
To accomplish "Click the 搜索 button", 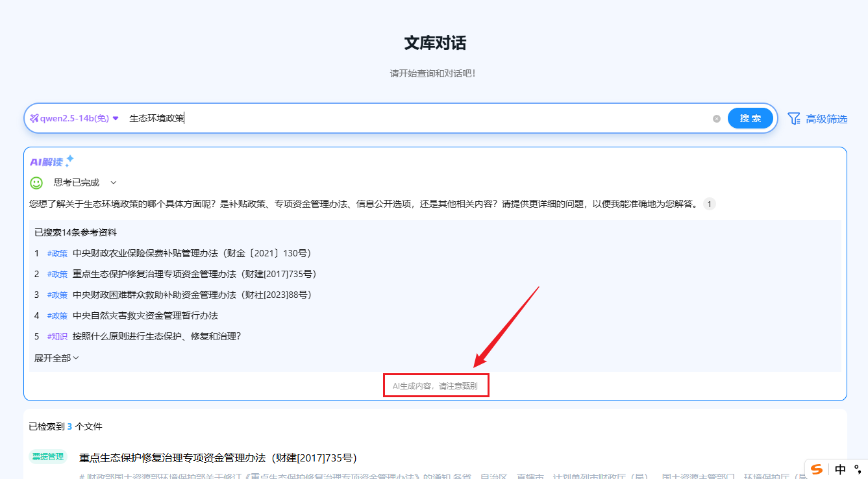I will point(750,118).
